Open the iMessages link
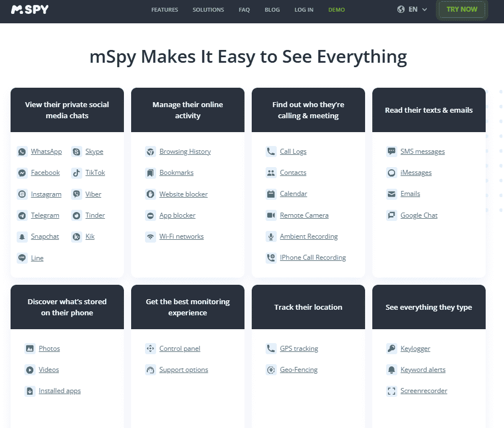504x428 pixels. coord(416,173)
